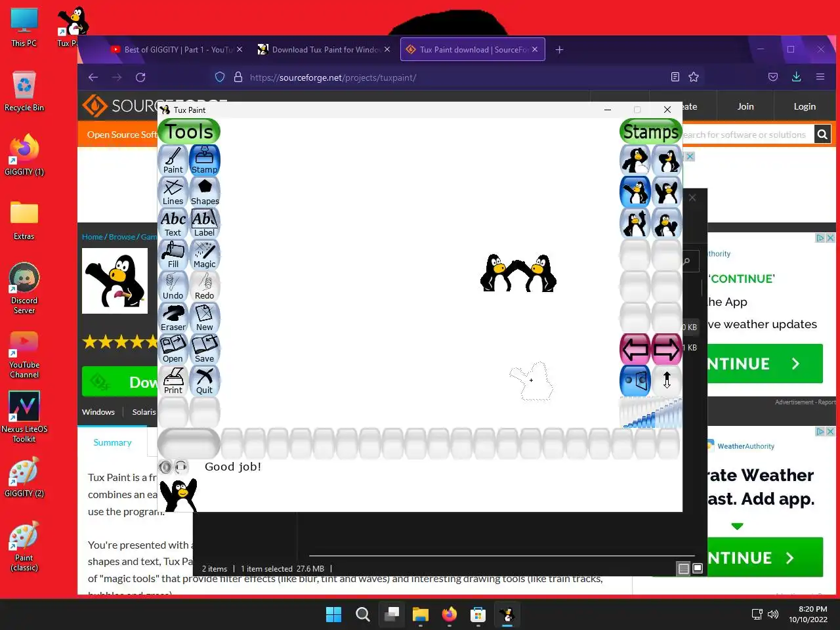Viewport: 840px width, 630px height.
Task: Start a New drawing in Tux Paint
Action: 205,318
